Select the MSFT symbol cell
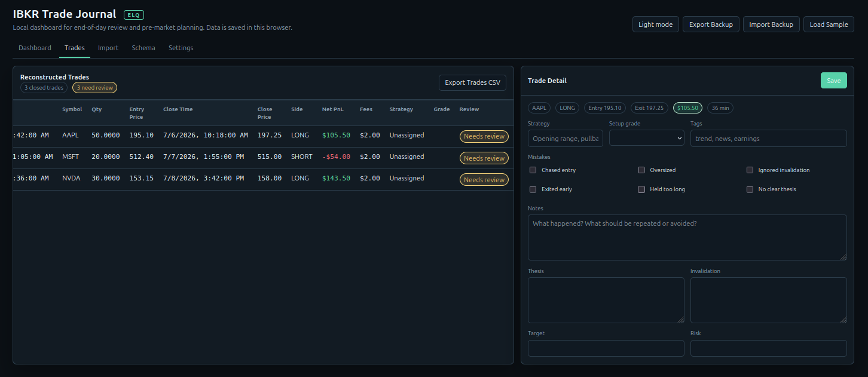 [x=71, y=157]
